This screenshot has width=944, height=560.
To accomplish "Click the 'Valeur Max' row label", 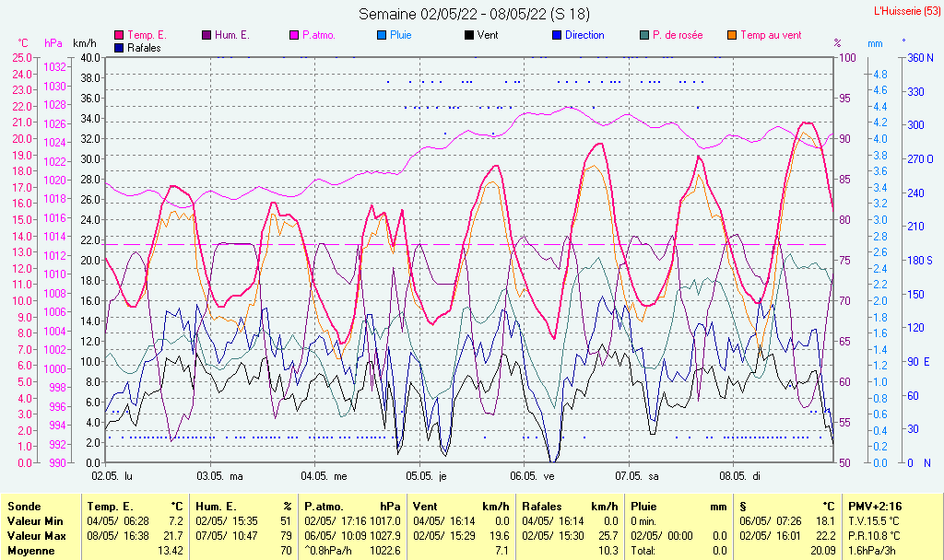I will click(x=36, y=535).
